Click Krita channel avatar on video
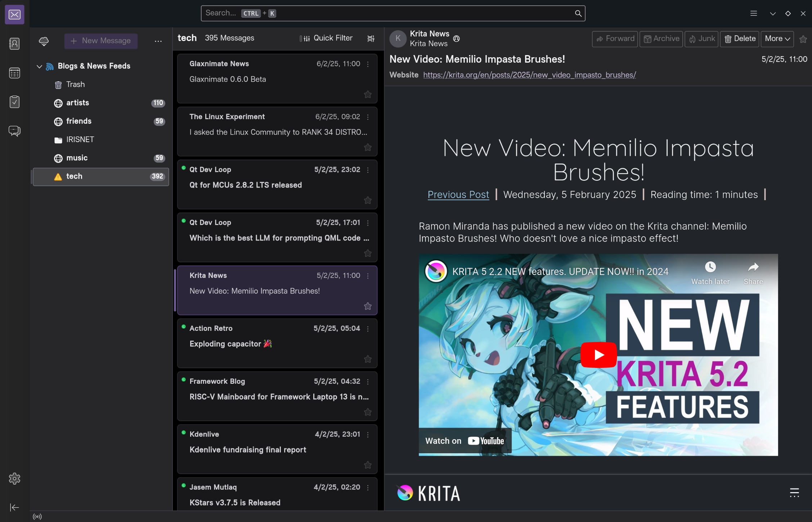812x522 pixels. pos(436,271)
